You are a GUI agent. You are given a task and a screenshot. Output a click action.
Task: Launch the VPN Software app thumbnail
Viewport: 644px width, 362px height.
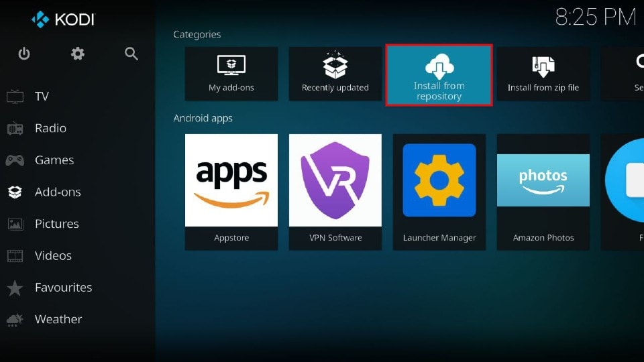(335, 180)
